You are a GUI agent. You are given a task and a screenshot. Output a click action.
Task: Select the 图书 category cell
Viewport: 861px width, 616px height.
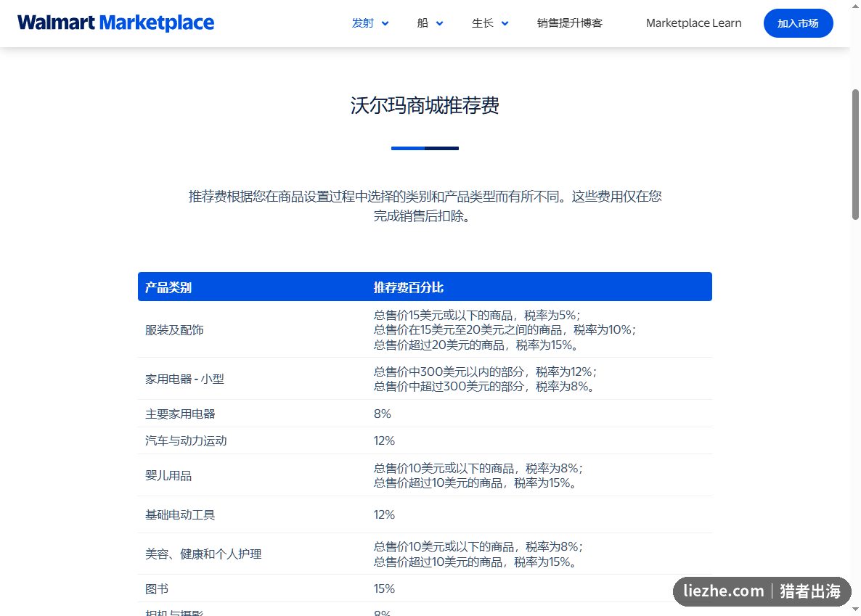coord(157,589)
